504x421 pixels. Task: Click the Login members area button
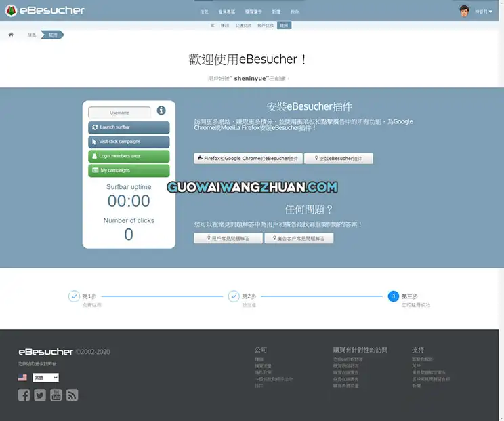click(x=129, y=156)
